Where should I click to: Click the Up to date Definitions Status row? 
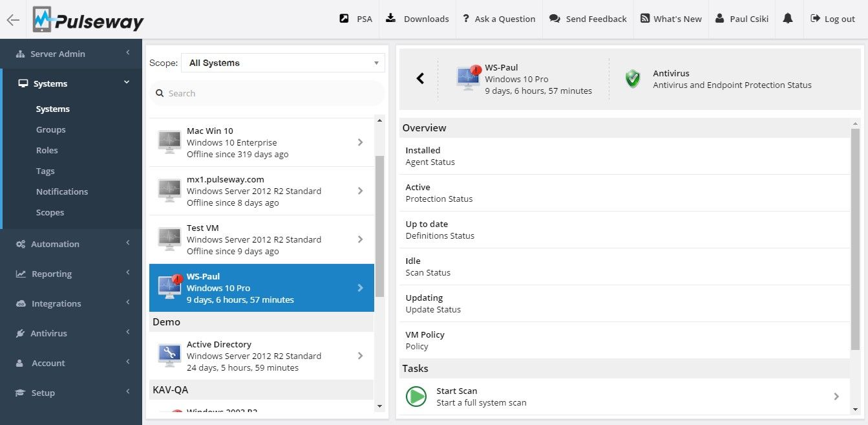tap(625, 230)
